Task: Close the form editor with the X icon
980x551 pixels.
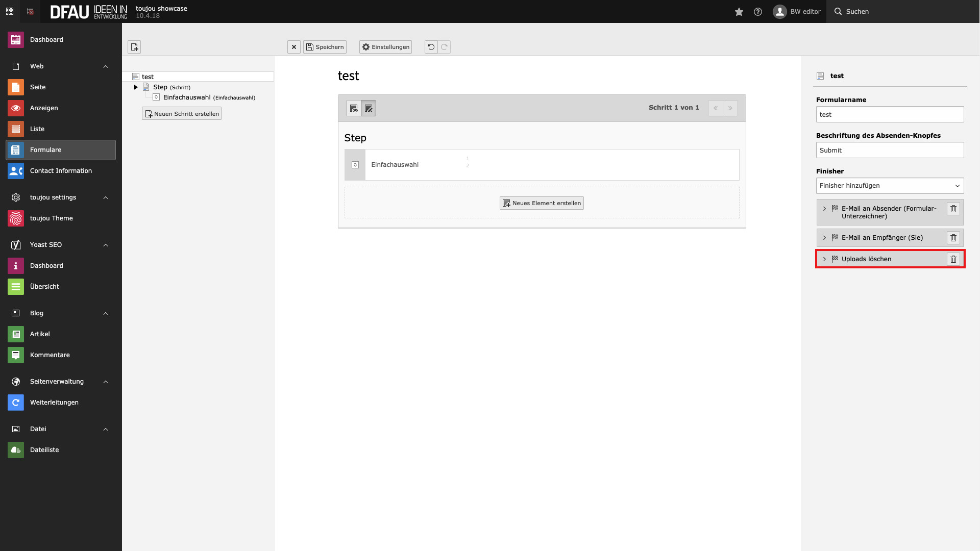Action: [294, 46]
